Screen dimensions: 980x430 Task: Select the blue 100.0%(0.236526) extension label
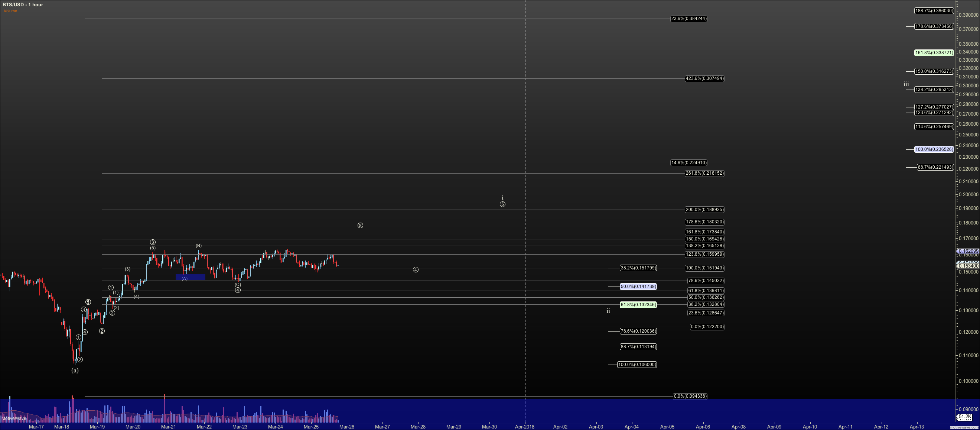point(934,149)
